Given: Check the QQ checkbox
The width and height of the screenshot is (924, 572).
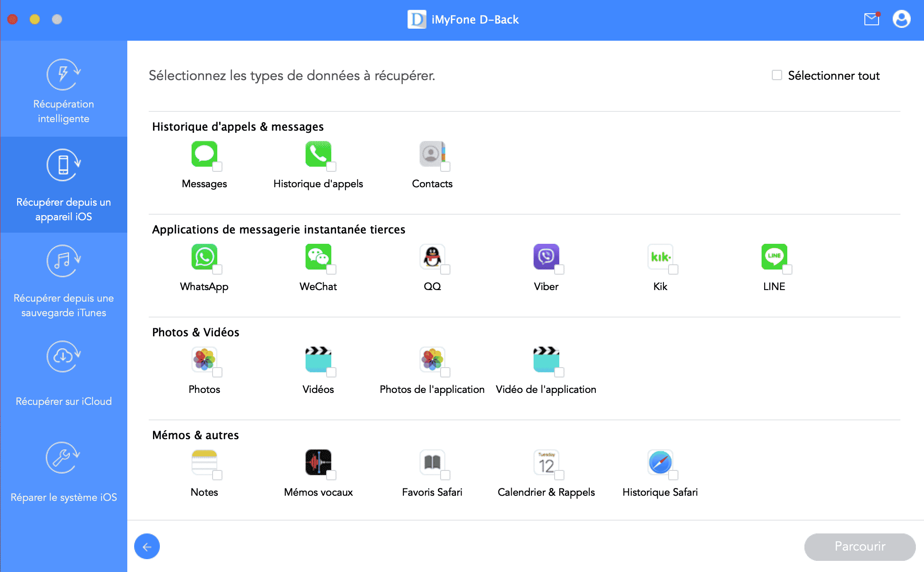Looking at the screenshot, I should point(445,270).
